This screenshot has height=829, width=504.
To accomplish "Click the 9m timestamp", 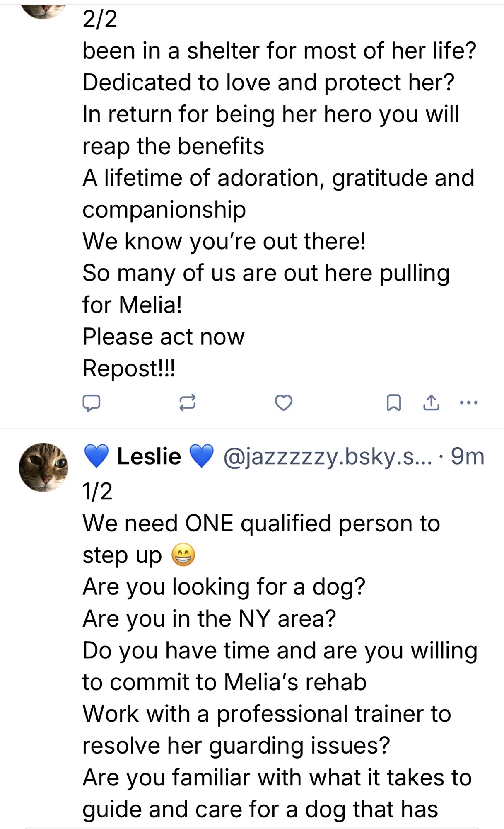I will tap(468, 456).
